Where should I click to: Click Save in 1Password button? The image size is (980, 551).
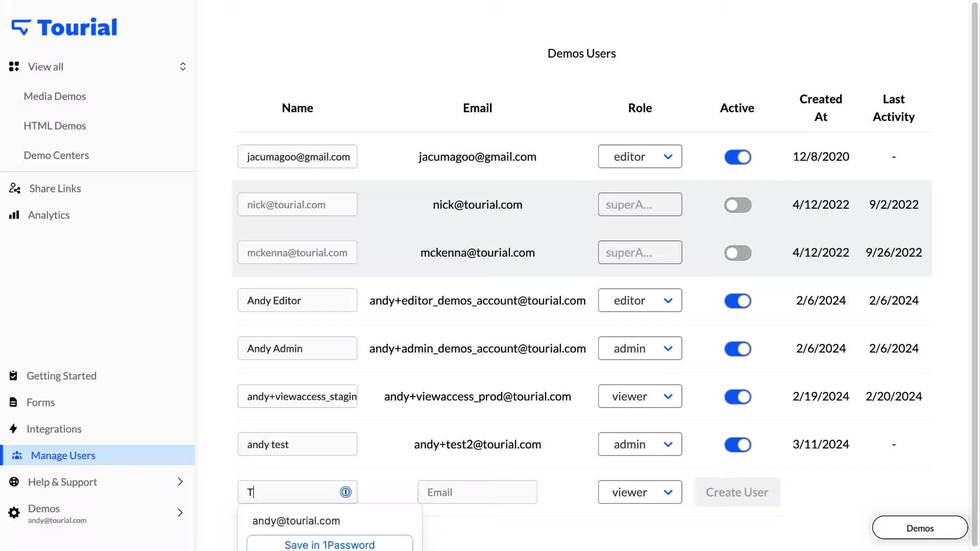pos(330,543)
